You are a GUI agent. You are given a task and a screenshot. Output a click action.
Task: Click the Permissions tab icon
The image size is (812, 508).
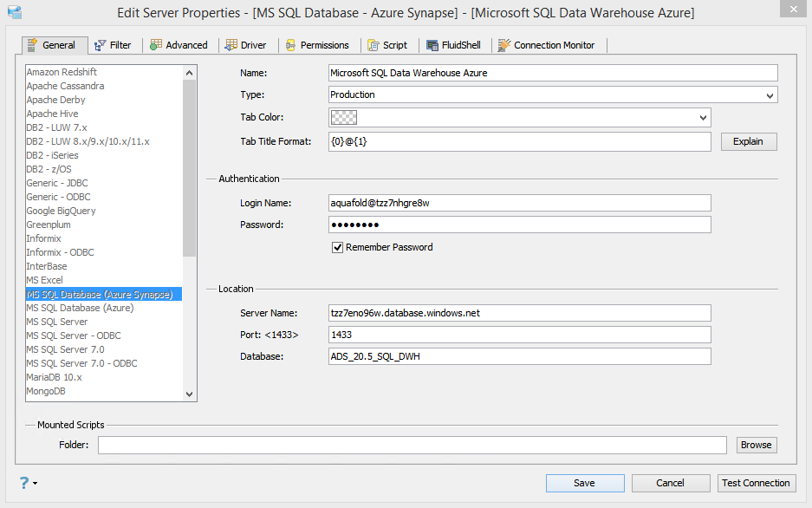tap(291, 45)
